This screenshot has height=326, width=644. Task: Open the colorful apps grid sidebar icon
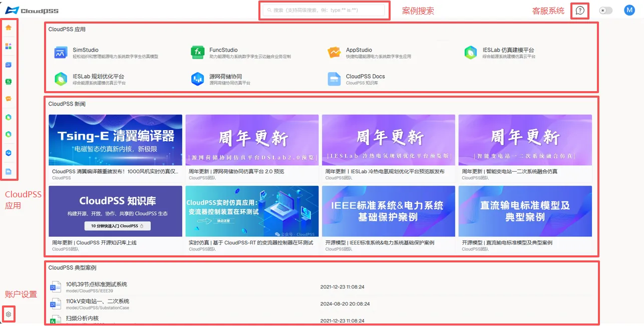[x=9, y=46]
